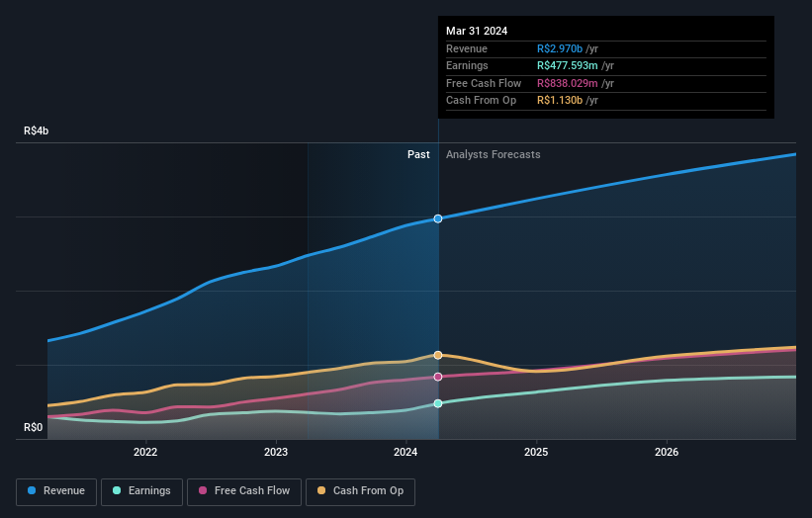Click the 2026 x-axis label
The height and width of the screenshot is (518, 812).
[x=667, y=452]
